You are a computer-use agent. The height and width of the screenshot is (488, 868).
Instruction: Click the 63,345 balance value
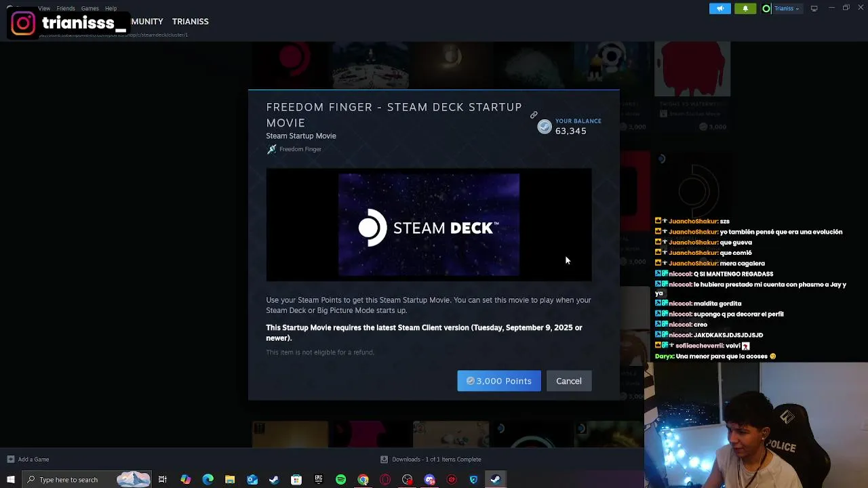570,131
